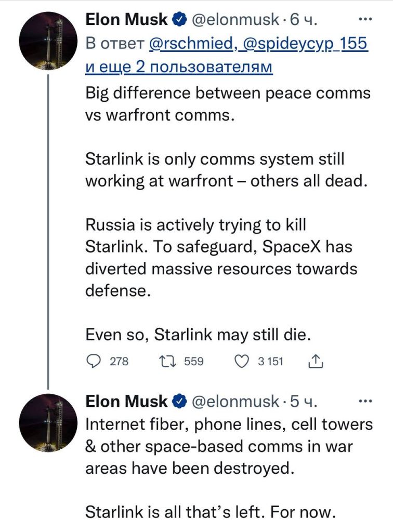Click verified badge in the 6 ч. tweet
Image resolution: width=393 pixels, height=532 pixels.
[x=180, y=20]
